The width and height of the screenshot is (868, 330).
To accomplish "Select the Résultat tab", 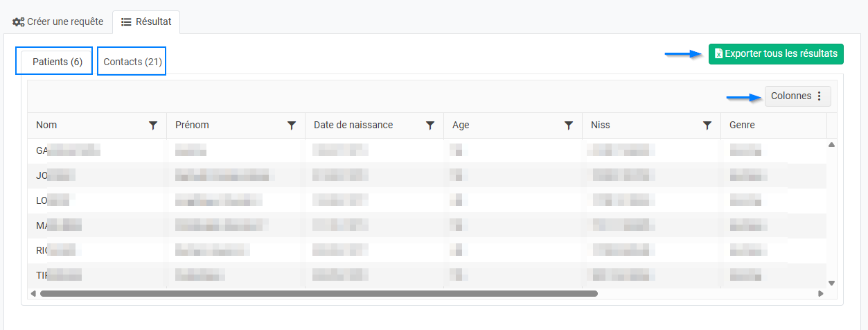I will point(146,21).
